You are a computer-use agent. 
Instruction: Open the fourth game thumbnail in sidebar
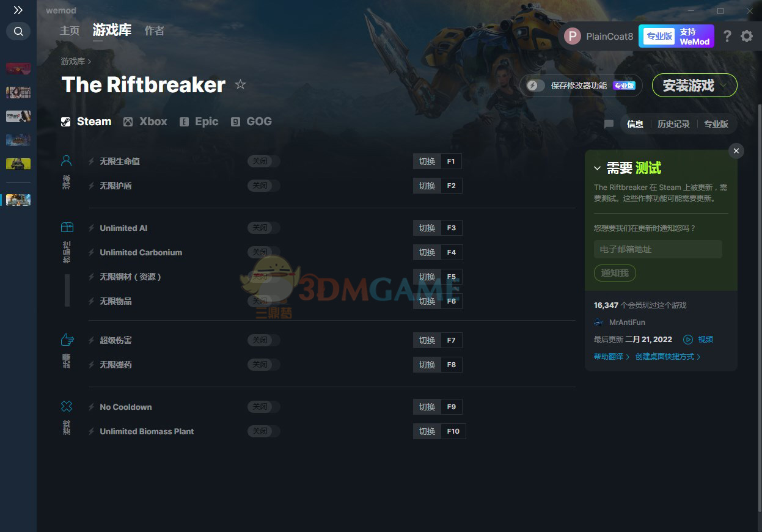(x=18, y=140)
